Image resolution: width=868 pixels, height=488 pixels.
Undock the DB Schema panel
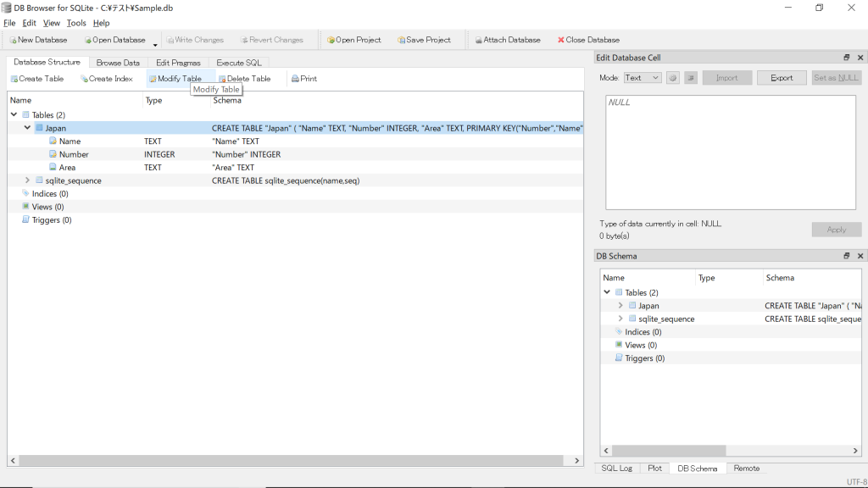(x=847, y=256)
